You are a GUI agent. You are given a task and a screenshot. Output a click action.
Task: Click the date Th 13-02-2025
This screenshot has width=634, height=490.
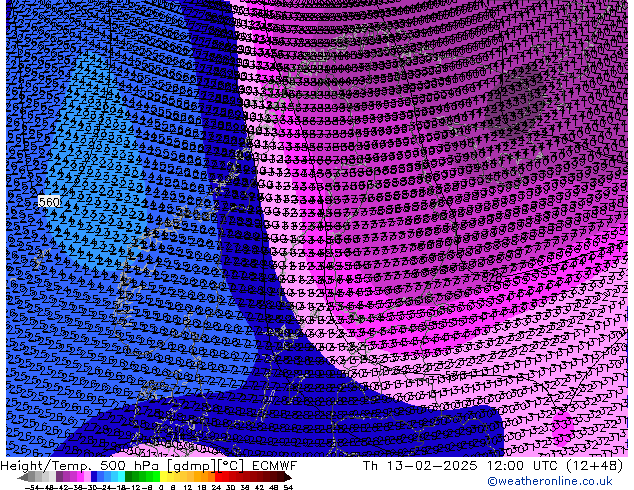(x=420, y=466)
